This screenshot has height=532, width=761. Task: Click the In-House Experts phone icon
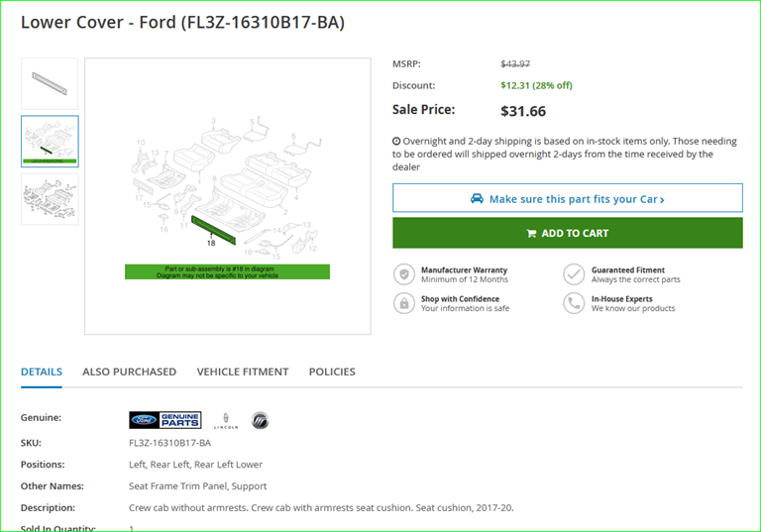pyautogui.click(x=574, y=303)
